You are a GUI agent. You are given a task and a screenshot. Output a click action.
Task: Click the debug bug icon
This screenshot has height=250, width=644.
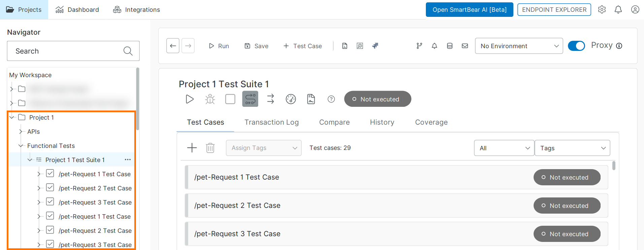(210, 99)
